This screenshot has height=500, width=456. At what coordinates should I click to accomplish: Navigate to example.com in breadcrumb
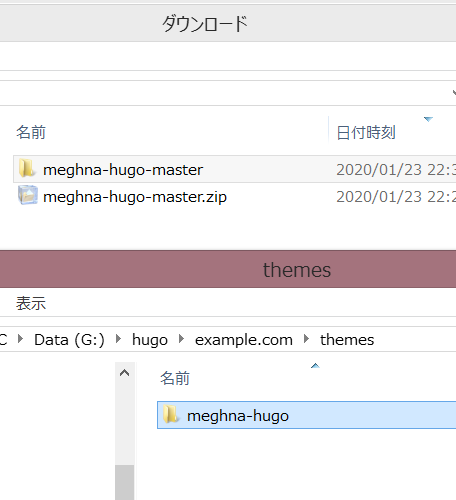pos(244,340)
